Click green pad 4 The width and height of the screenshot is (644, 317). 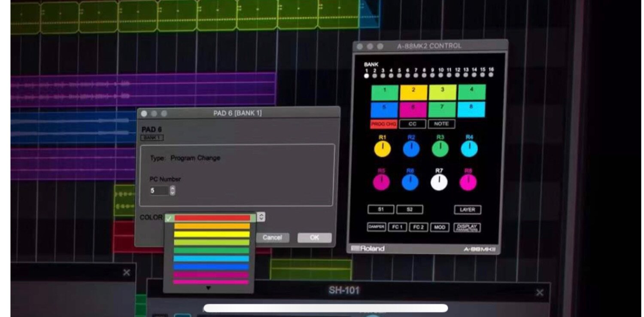[471, 92]
